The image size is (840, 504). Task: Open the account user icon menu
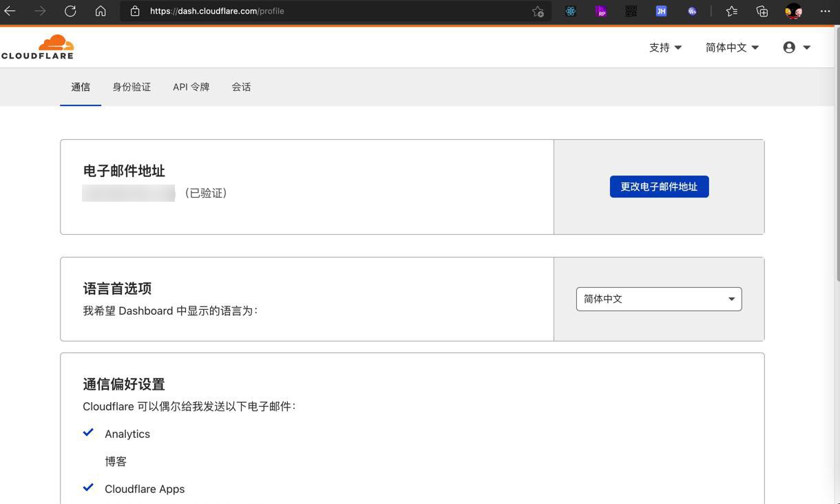797,48
